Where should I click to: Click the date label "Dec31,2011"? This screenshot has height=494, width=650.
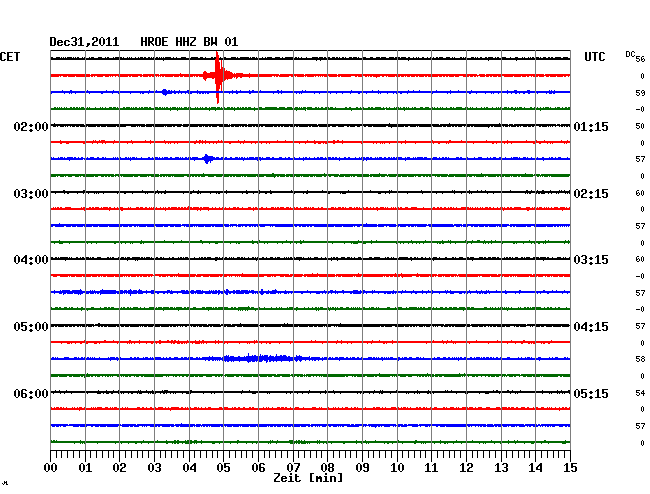click(84, 42)
